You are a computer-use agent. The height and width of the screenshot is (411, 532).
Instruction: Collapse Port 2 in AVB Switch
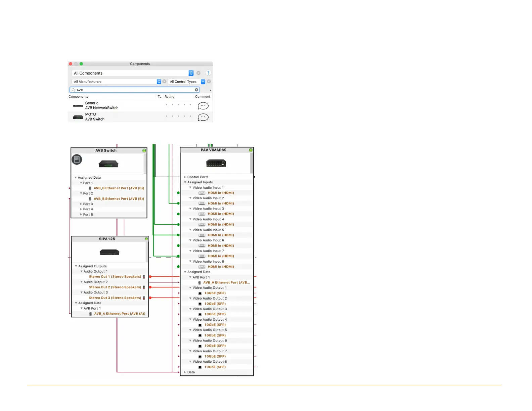pos(81,193)
